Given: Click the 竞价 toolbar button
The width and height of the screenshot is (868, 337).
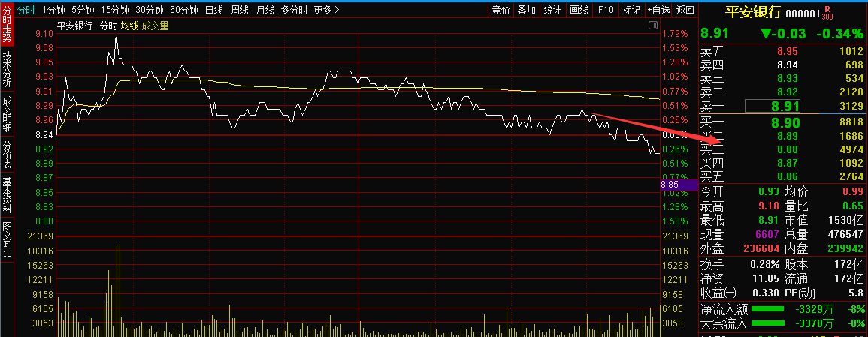Looking at the screenshot, I should (501, 10).
